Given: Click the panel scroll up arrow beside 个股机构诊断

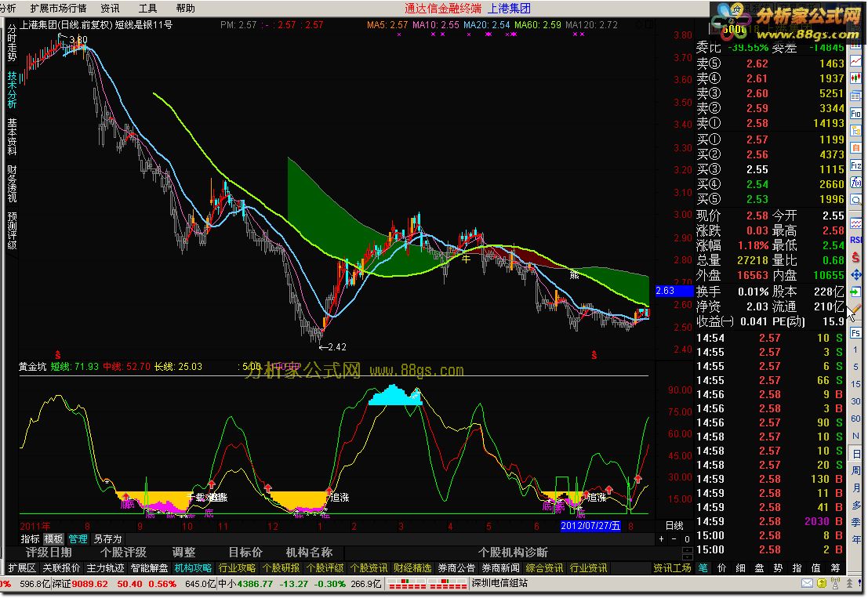Looking at the screenshot, I should [x=687, y=549].
